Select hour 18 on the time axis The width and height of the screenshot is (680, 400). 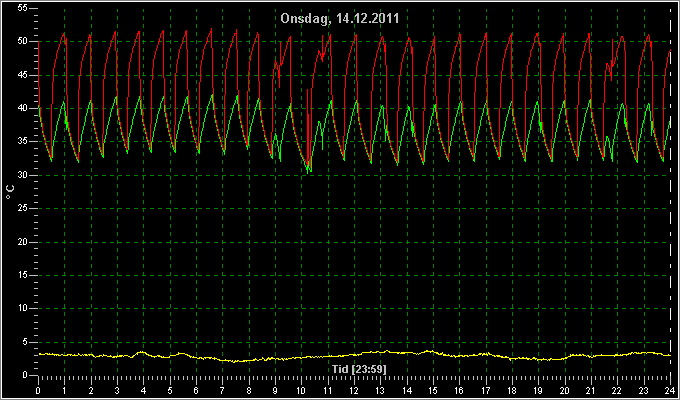512,390
